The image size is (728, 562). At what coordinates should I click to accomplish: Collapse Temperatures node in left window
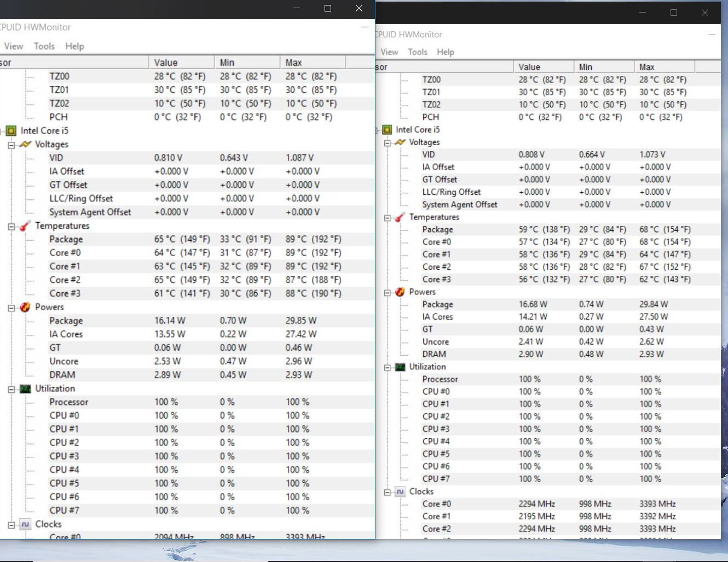point(11,227)
